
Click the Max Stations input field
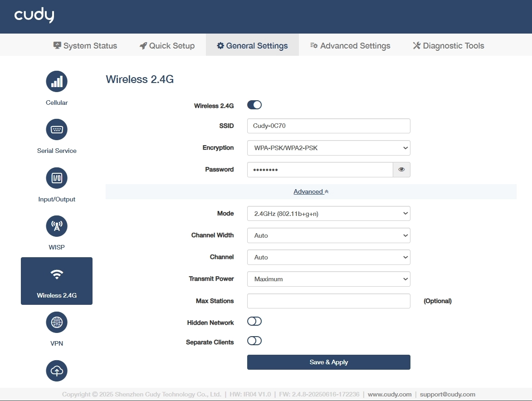328,301
